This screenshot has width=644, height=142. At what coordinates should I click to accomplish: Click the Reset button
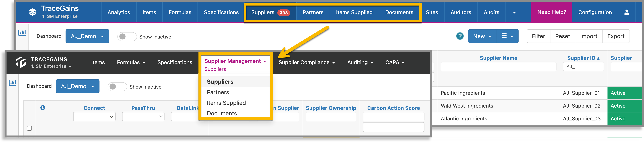(563, 36)
